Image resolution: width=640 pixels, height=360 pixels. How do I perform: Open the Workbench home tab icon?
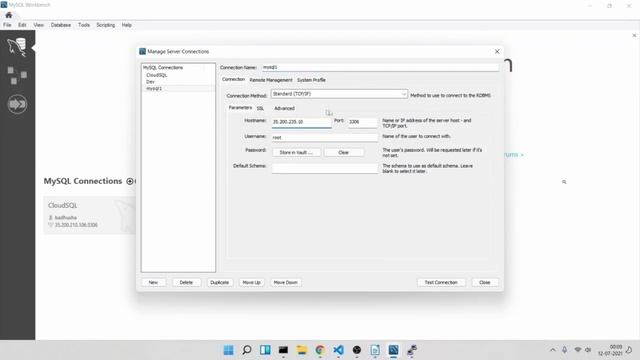[x=9, y=15]
